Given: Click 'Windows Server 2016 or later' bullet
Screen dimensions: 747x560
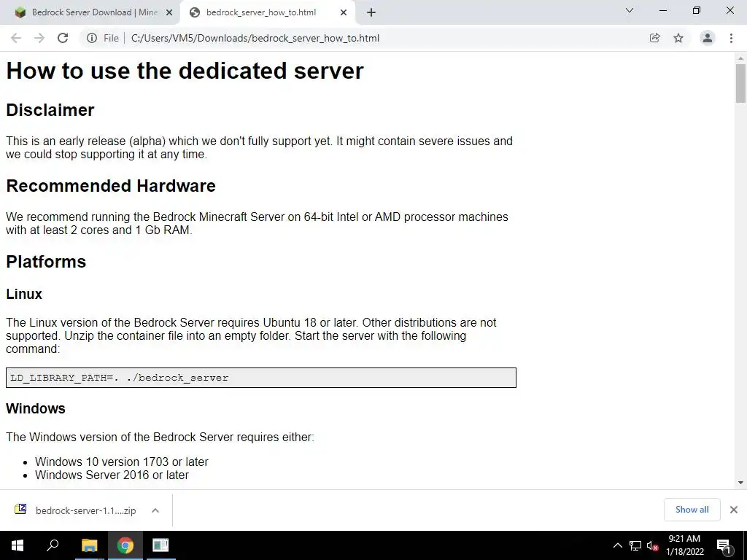Looking at the screenshot, I should point(112,475).
